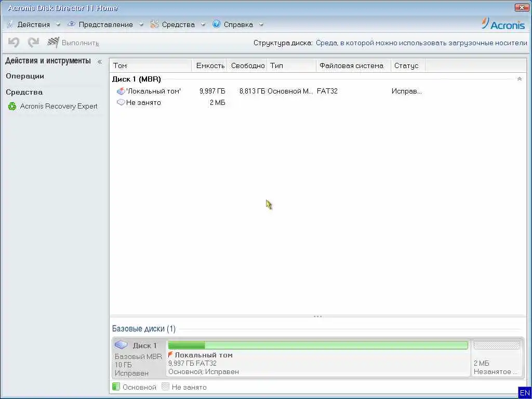Click the Выполнить button label
This screenshot has height=399, width=532.
pos(81,43)
